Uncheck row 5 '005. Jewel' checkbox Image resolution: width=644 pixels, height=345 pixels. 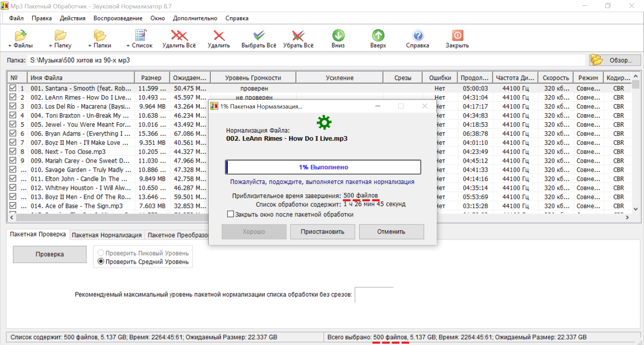click(13, 124)
